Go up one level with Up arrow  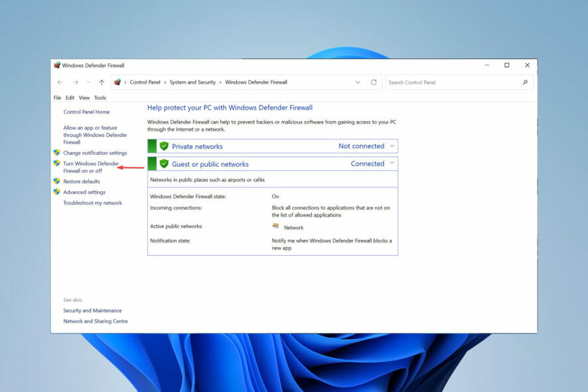coord(102,82)
